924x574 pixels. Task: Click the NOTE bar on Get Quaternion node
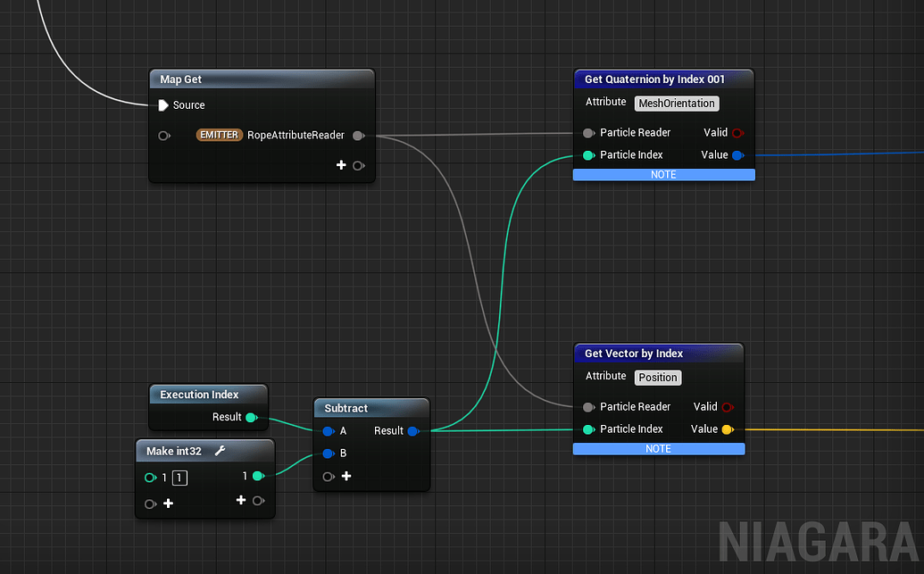663,174
